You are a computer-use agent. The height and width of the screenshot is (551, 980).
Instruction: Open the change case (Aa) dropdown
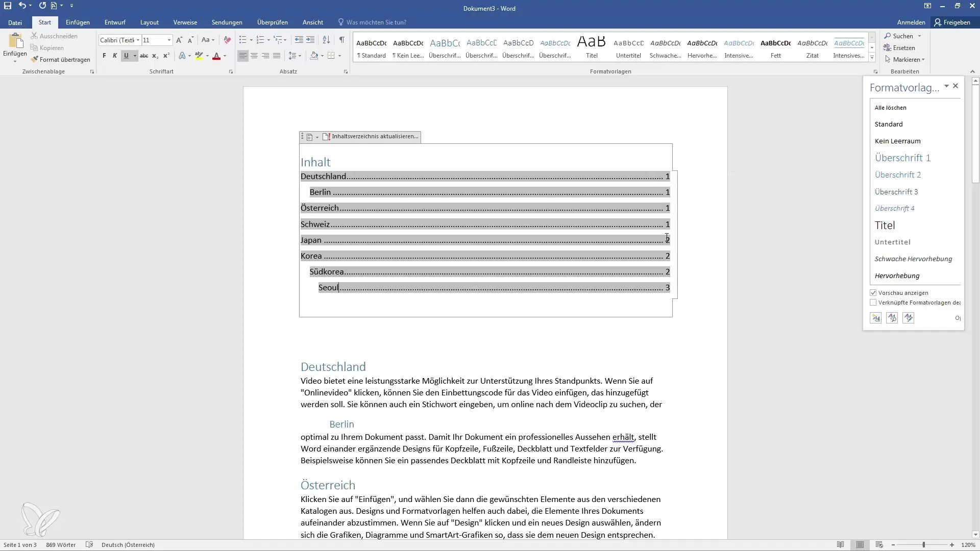(x=208, y=40)
